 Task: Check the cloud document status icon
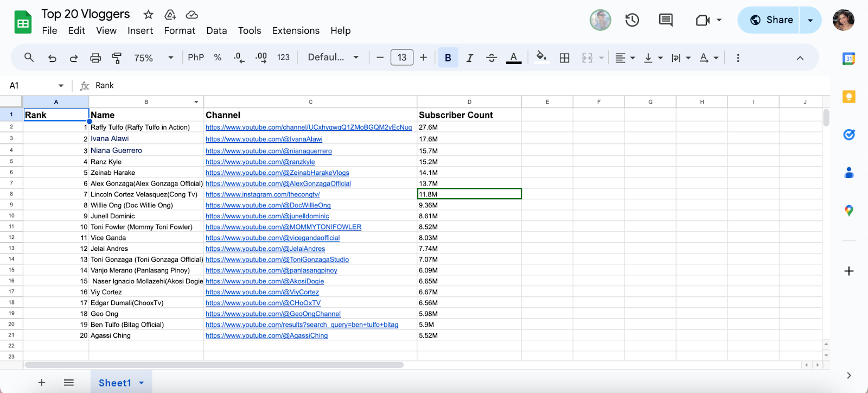tap(192, 15)
